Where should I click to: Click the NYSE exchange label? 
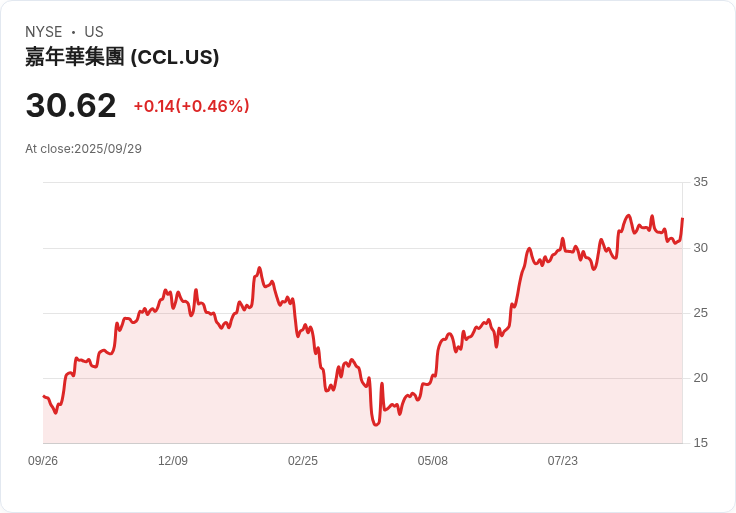tap(44, 32)
